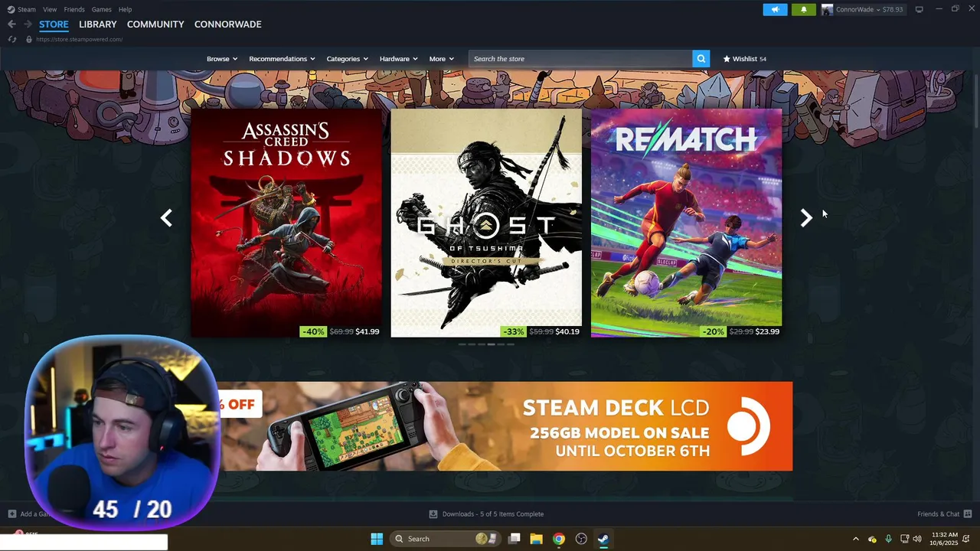This screenshot has height=551, width=980.
Task: Click the Windows clock showing 11:32 AM
Action: 945,539
